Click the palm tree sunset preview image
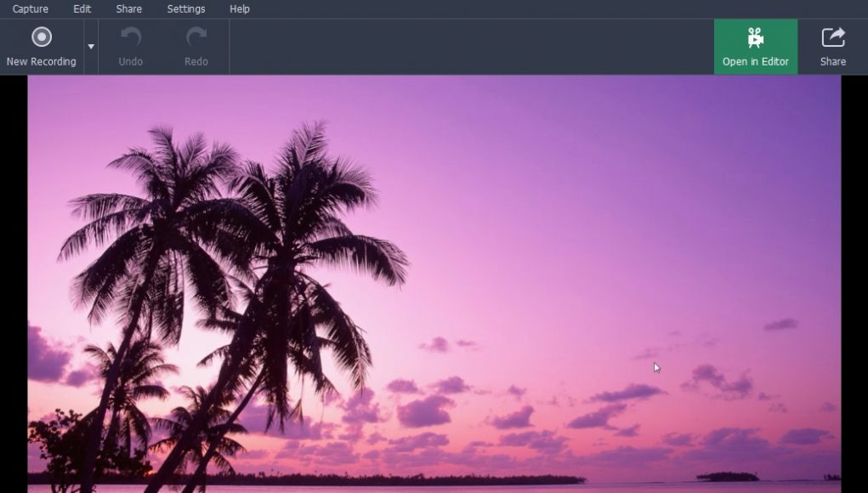 (x=434, y=284)
